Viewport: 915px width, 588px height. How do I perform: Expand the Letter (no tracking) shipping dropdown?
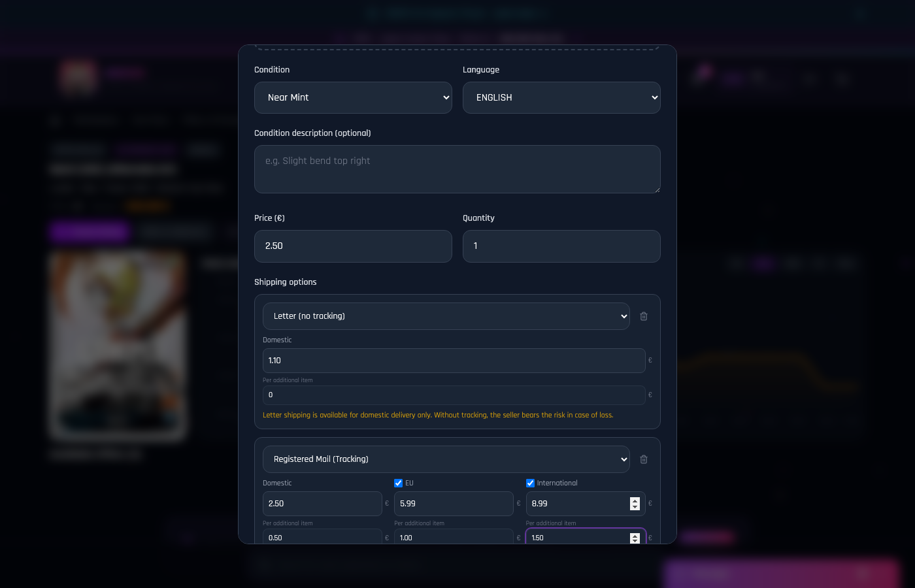446,316
